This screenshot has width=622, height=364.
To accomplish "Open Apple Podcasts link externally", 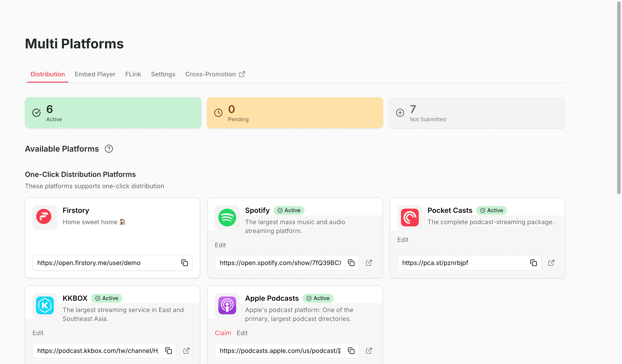I will tap(369, 350).
